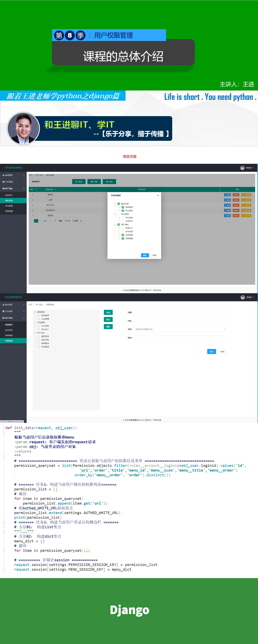The width and height of the screenshot is (258, 644).
Task: Click the 添加 button with plus icon
Action: point(109,181)
